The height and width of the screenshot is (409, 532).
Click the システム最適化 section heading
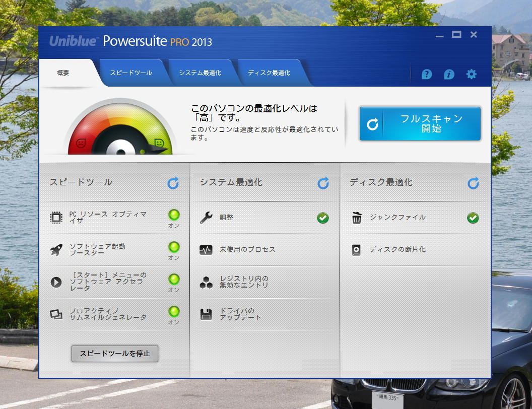[x=231, y=182]
